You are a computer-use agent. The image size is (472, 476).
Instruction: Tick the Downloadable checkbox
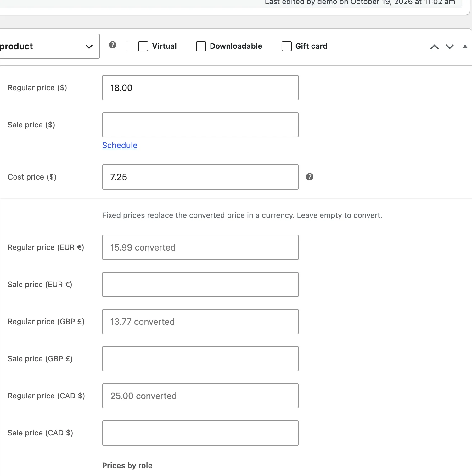[x=201, y=46]
